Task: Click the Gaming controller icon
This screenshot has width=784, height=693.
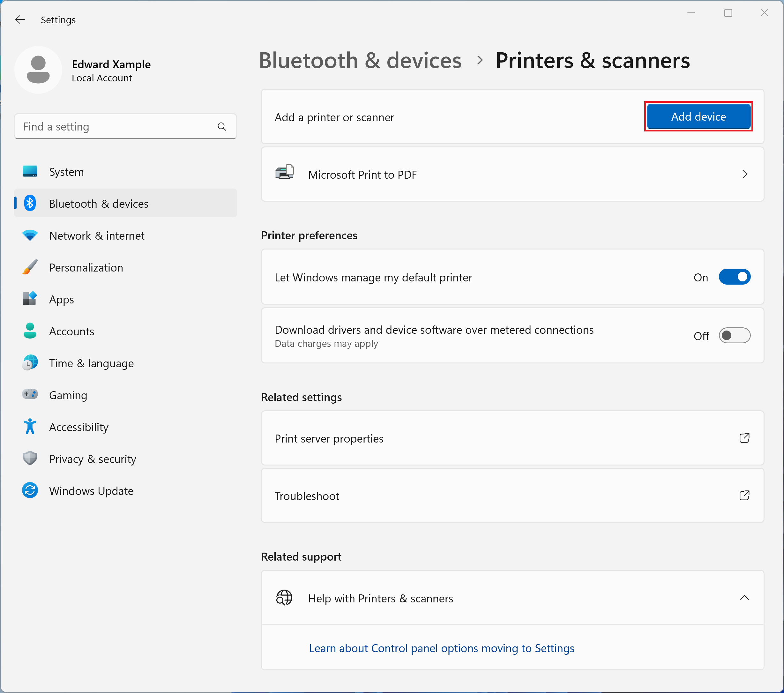Action: click(x=30, y=394)
